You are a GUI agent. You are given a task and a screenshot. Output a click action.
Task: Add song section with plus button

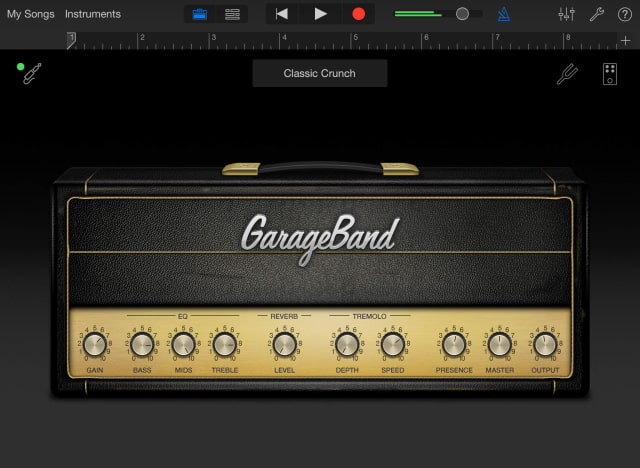(626, 40)
